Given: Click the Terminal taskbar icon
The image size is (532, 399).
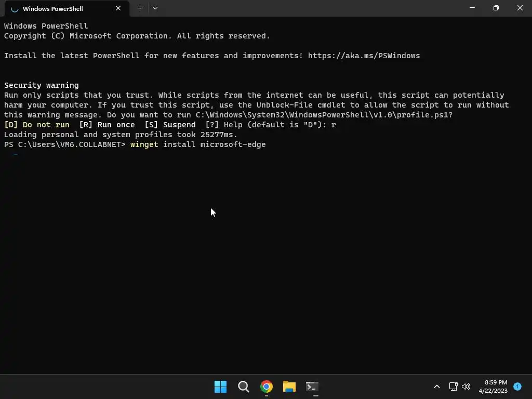Looking at the screenshot, I should [x=312, y=387].
